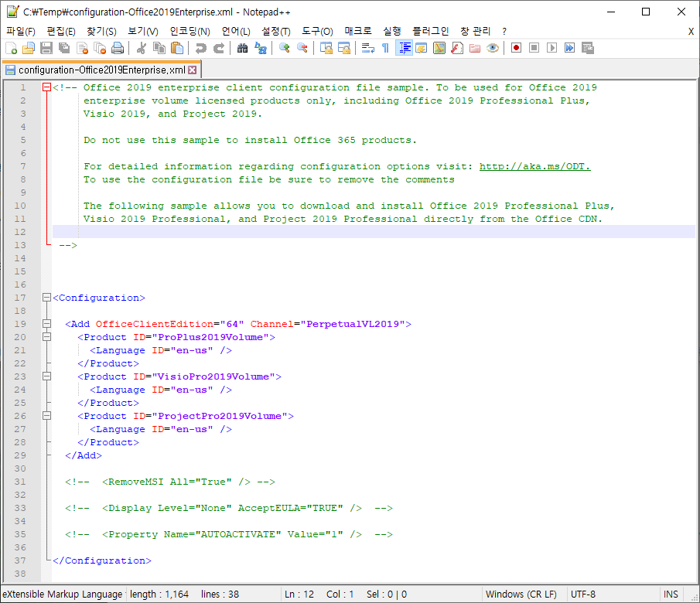Toggle the monitoring eye icon
This screenshot has height=603, width=700.
coord(493,48)
